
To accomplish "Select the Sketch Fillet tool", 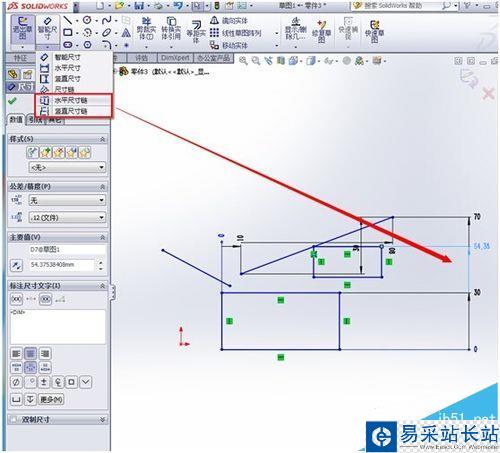I will [x=107, y=45].
